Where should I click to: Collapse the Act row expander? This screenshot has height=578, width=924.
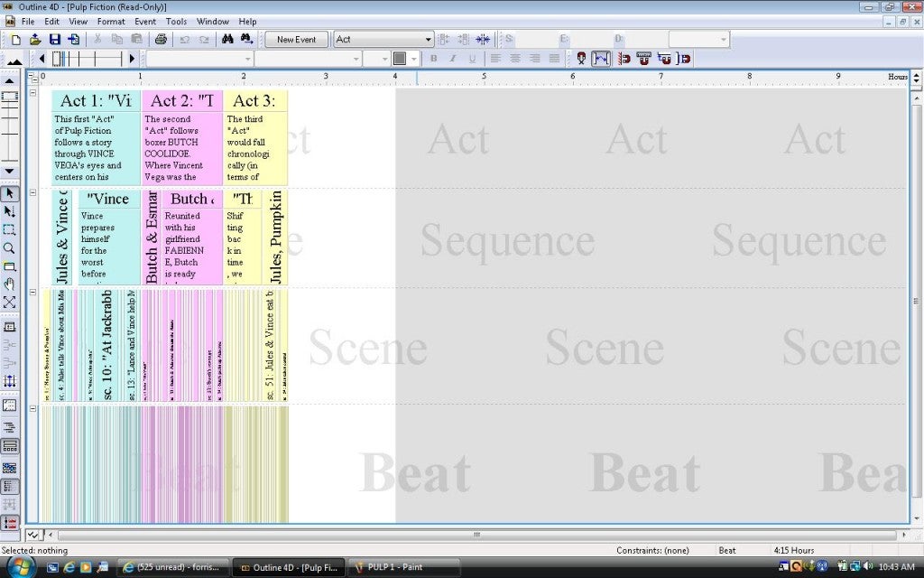tap(33, 93)
